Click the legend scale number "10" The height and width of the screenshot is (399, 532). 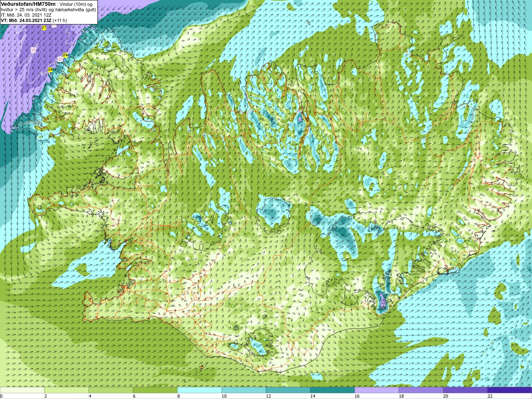click(224, 396)
